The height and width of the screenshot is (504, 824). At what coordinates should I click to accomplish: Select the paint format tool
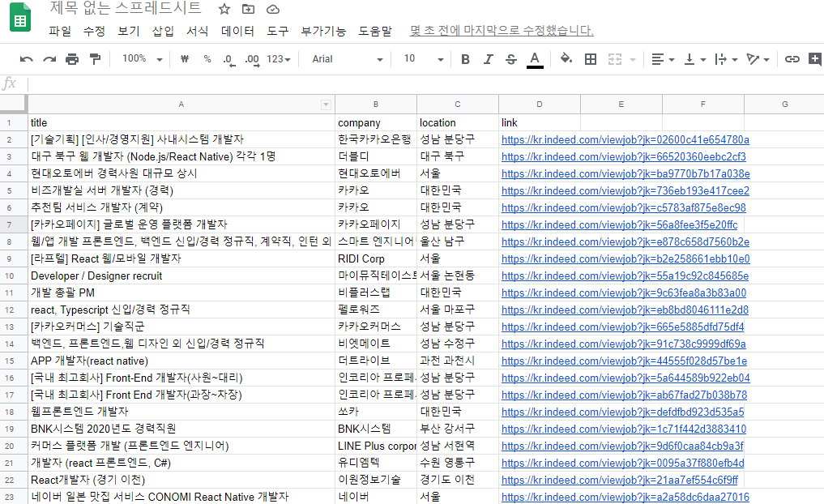(x=95, y=59)
